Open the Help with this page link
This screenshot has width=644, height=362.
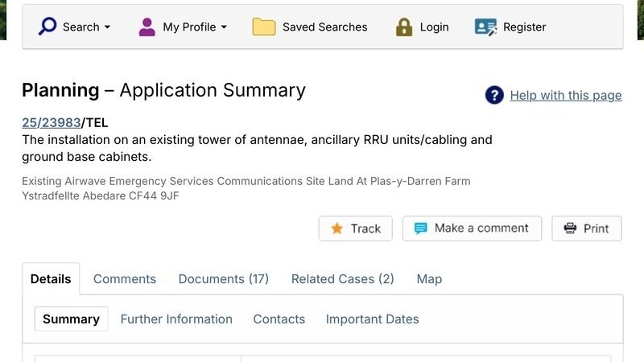click(x=565, y=96)
